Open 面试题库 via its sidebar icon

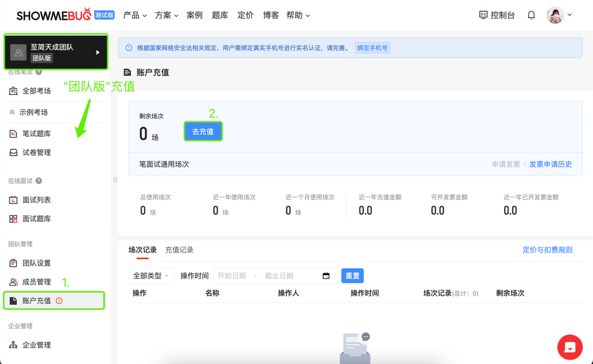click(14, 219)
